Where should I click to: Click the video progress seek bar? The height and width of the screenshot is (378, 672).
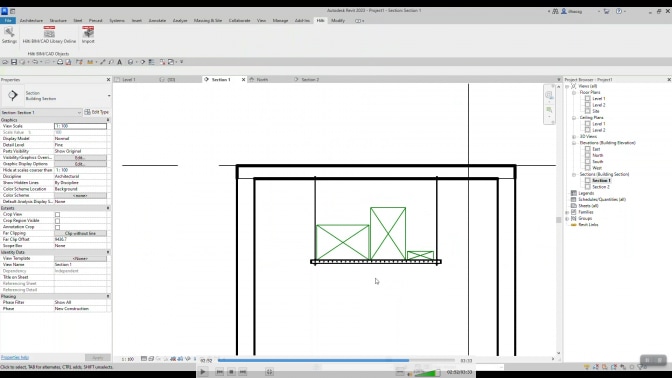pyautogui.click(x=336, y=360)
